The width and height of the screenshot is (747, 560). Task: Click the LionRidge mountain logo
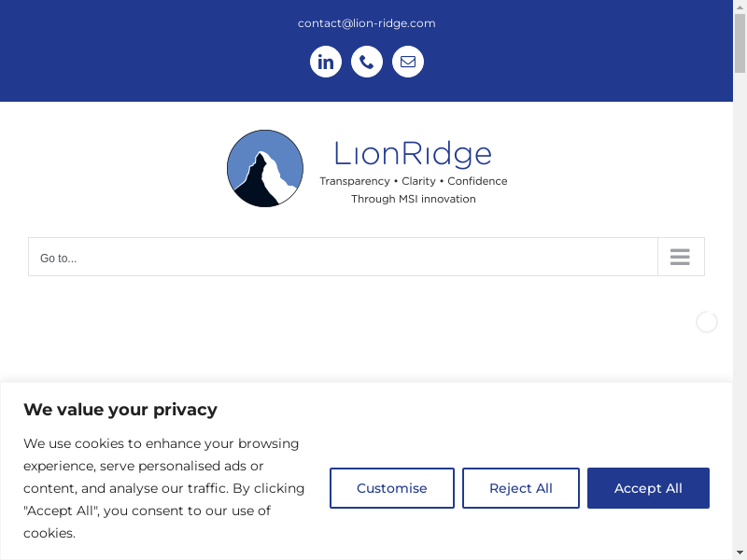(x=265, y=168)
